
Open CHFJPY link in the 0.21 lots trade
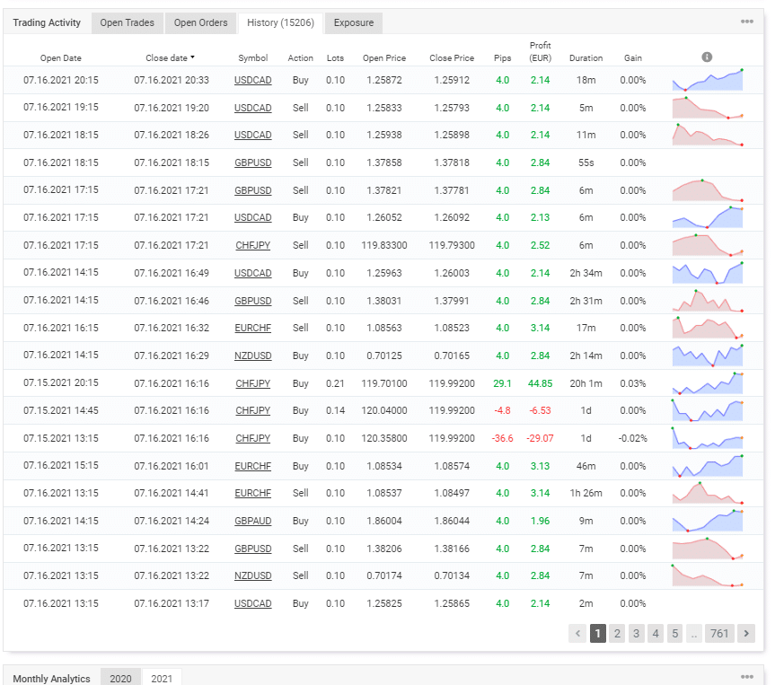click(x=253, y=383)
